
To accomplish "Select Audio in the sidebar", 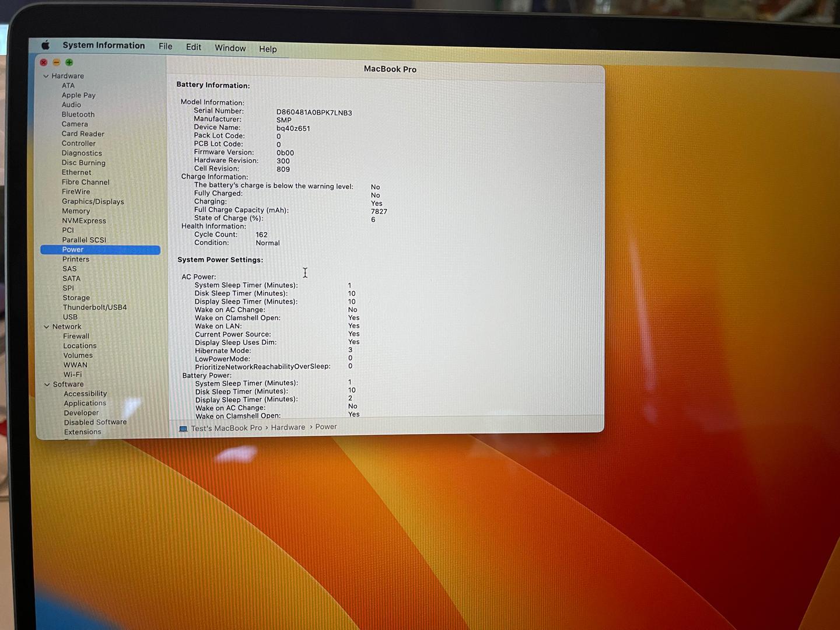I will (x=72, y=104).
